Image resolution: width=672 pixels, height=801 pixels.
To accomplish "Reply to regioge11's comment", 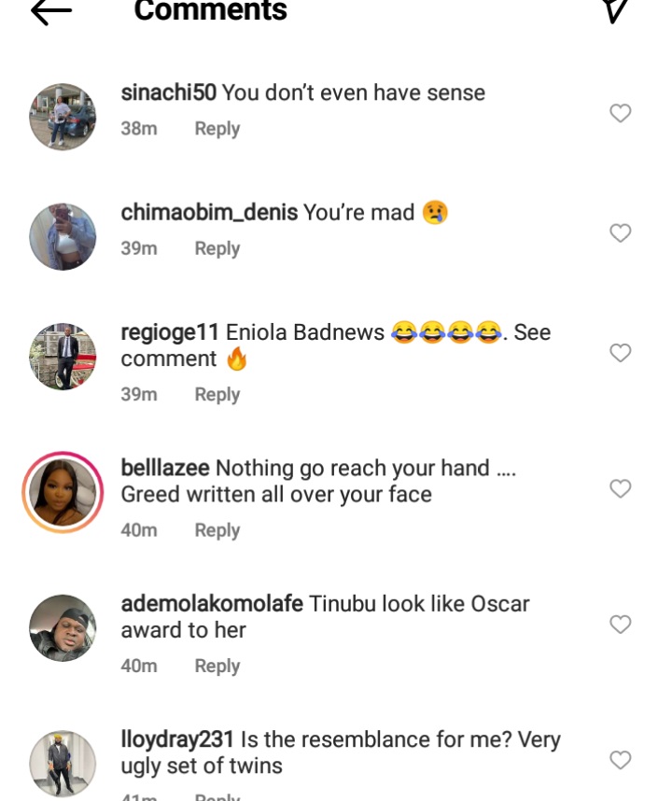I will [x=217, y=394].
